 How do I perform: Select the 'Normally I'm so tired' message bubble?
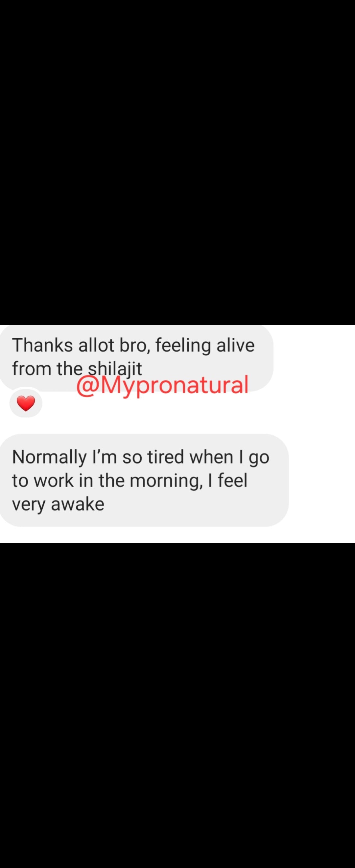tap(144, 480)
